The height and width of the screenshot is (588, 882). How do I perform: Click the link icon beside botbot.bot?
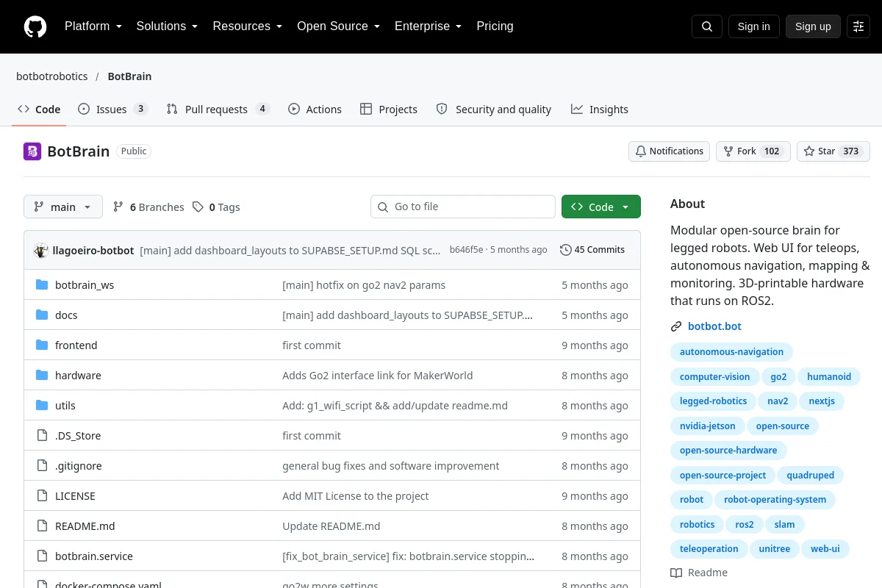[x=676, y=326]
